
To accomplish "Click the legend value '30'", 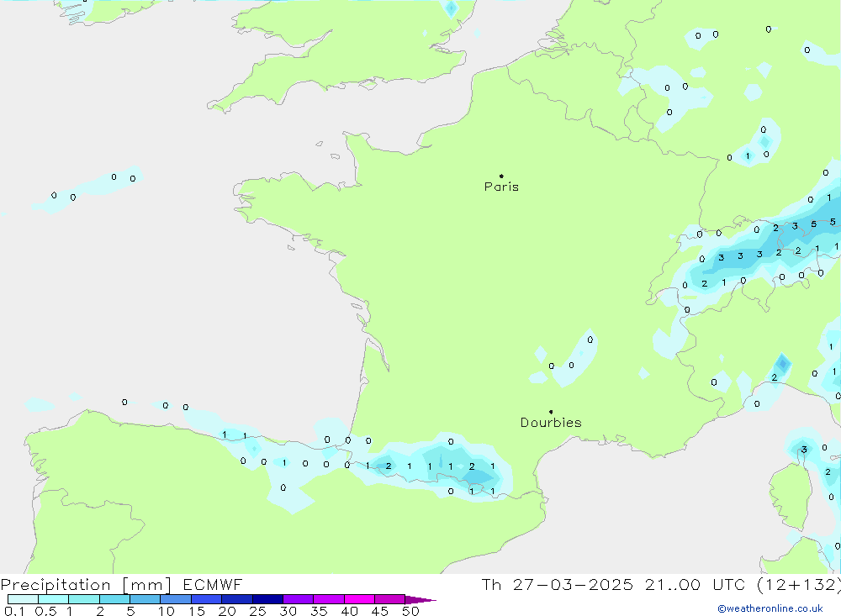I will (x=288, y=611).
